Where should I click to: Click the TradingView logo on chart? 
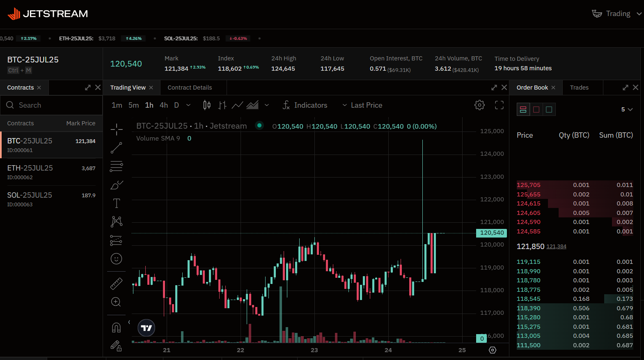(x=147, y=328)
